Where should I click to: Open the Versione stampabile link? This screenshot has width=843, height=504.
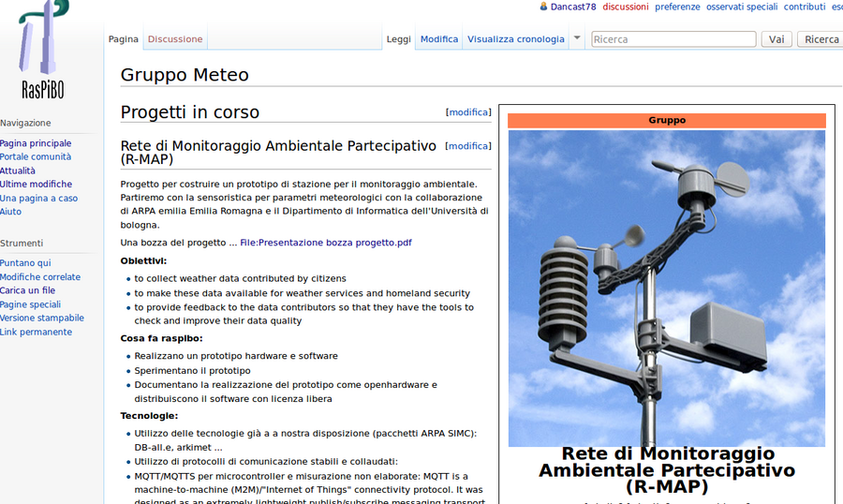(42, 319)
